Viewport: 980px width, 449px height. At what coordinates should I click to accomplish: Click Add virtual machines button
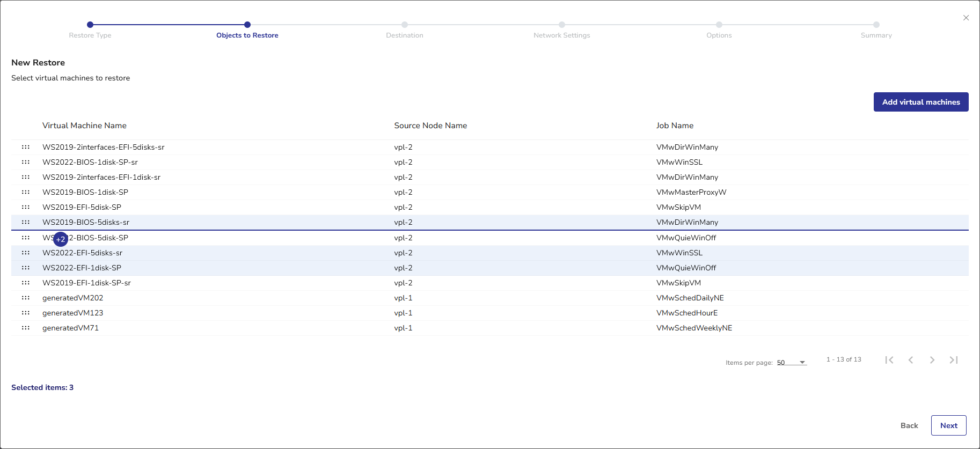click(x=920, y=102)
